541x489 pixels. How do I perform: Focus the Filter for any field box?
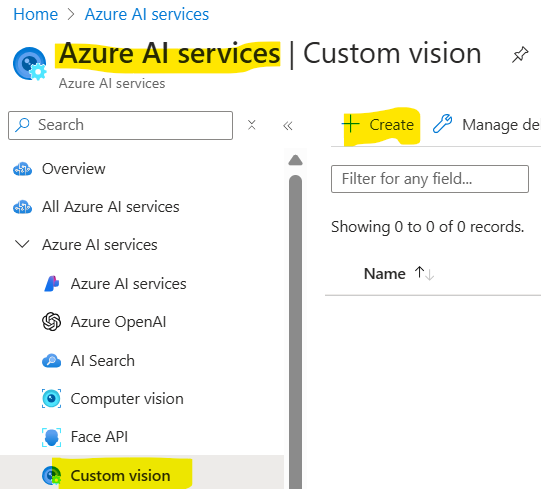point(430,179)
